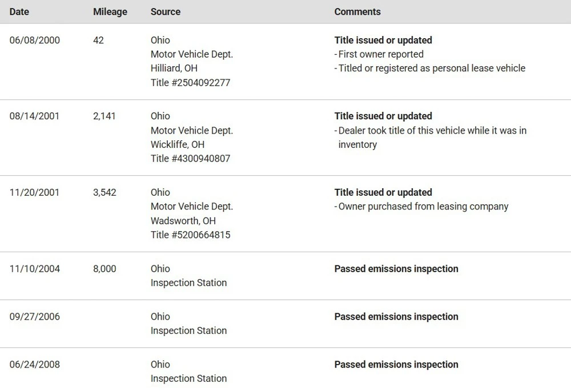
Task: Select the 06/08/2000 date entry
Action: tap(35, 40)
